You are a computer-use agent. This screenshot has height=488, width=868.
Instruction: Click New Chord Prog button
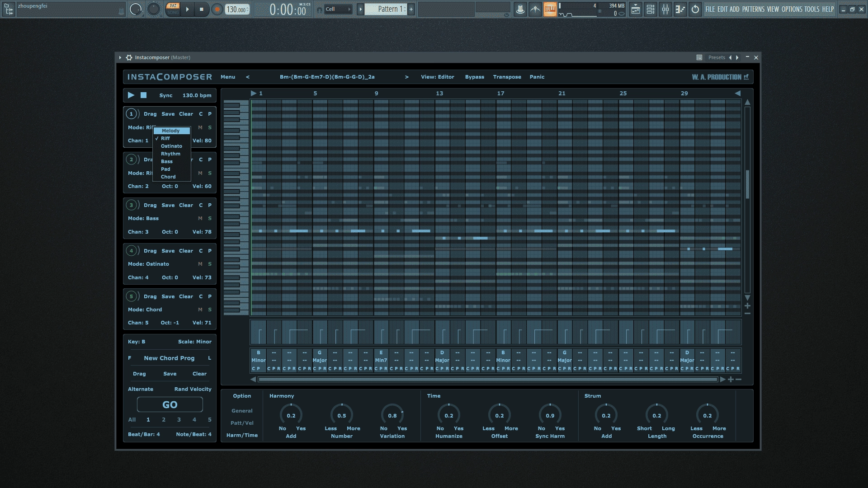(169, 358)
